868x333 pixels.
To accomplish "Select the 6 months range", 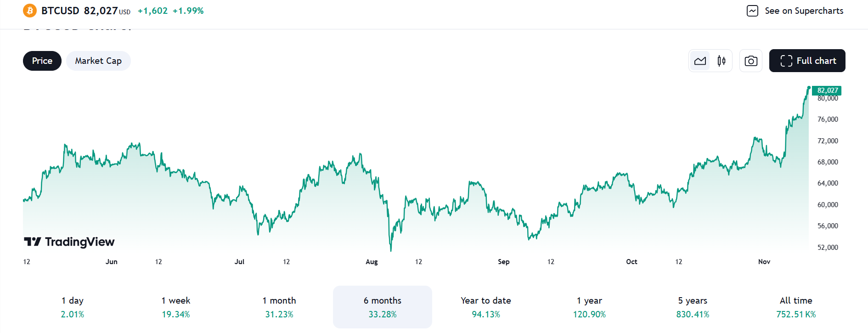I will [383, 307].
